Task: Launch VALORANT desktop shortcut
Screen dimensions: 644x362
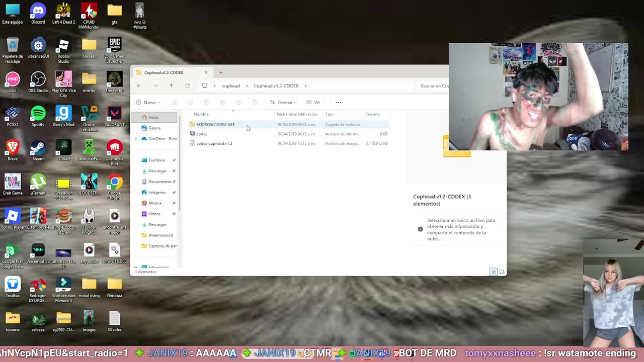Action: 114,116
